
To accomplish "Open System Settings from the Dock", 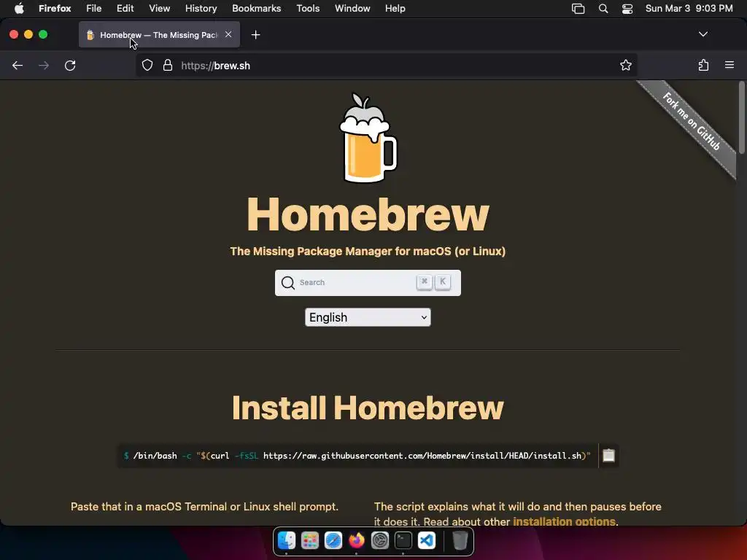I will click(x=379, y=540).
